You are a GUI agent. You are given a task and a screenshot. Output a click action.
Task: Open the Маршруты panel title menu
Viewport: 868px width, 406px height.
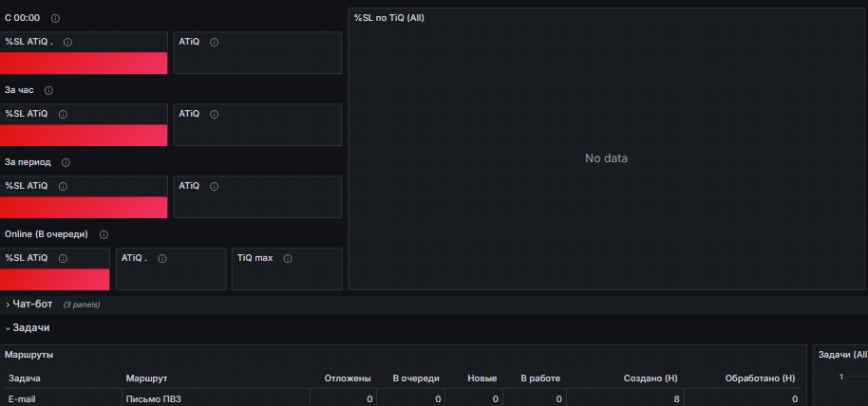[28, 355]
